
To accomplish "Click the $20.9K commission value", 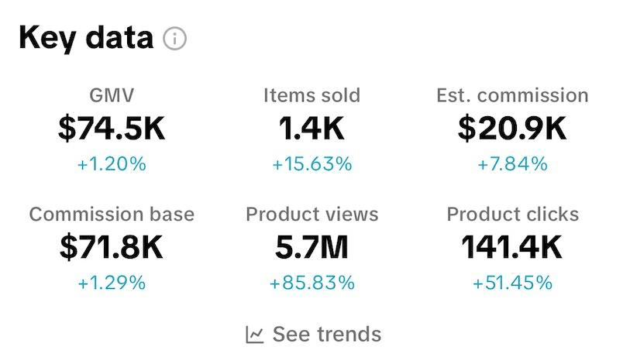I will [x=512, y=129].
